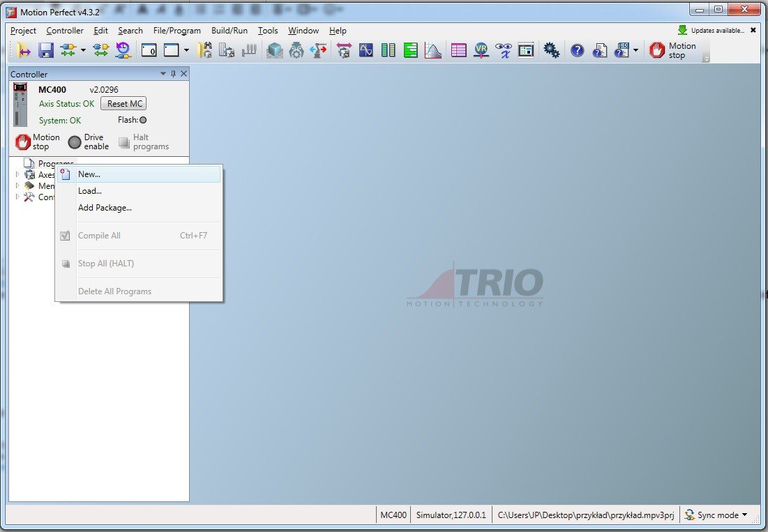Click the blank terminal window toolbar icon

coord(172,50)
